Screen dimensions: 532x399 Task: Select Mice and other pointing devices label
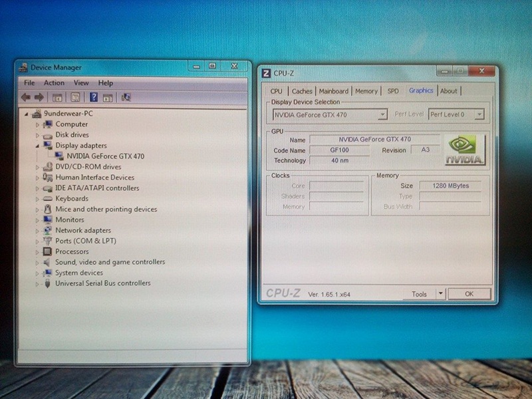pos(106,209)
